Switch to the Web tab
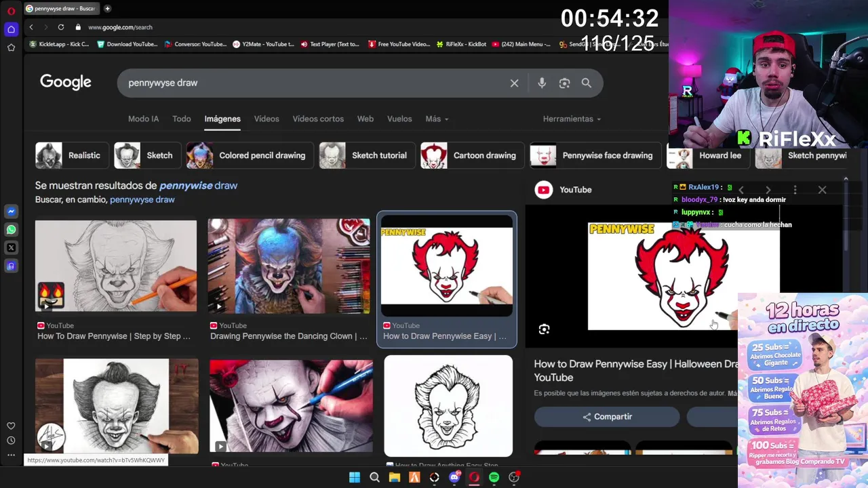 tap(366, 119)
